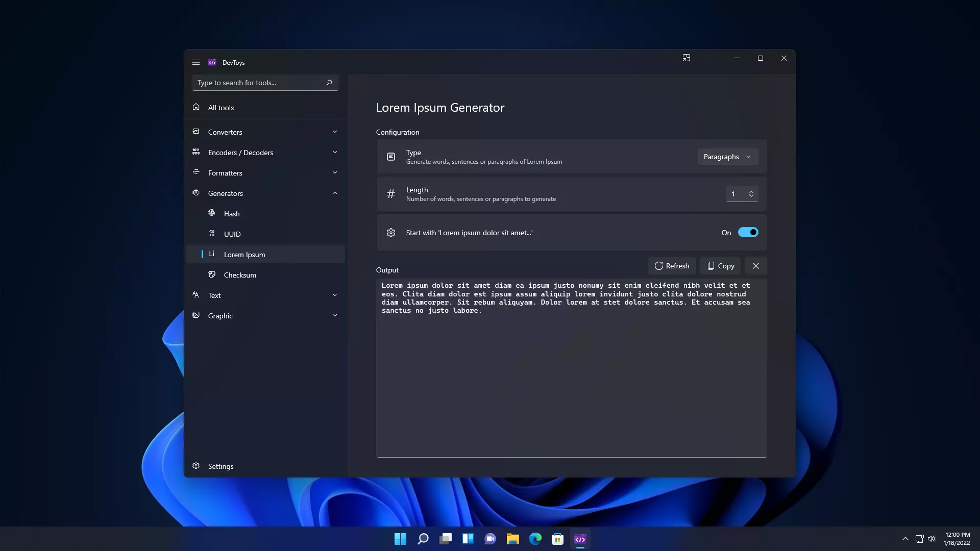The height and width of the screenshot is (551, 980).
Task: Click the Graphic category icon
Action: point(196,315)
